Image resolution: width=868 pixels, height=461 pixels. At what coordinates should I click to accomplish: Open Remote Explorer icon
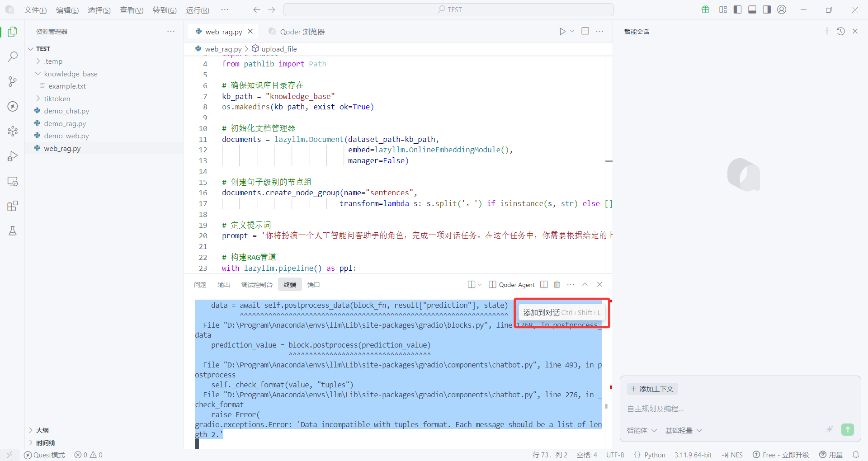[13, 181]
